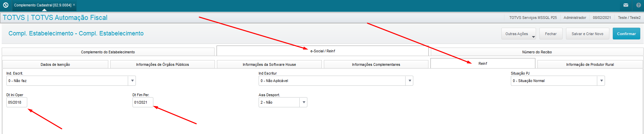Open the Ass Desport. combo box
Image resolution: width=644 pixels, height=134 pixels.
[283, 102]
